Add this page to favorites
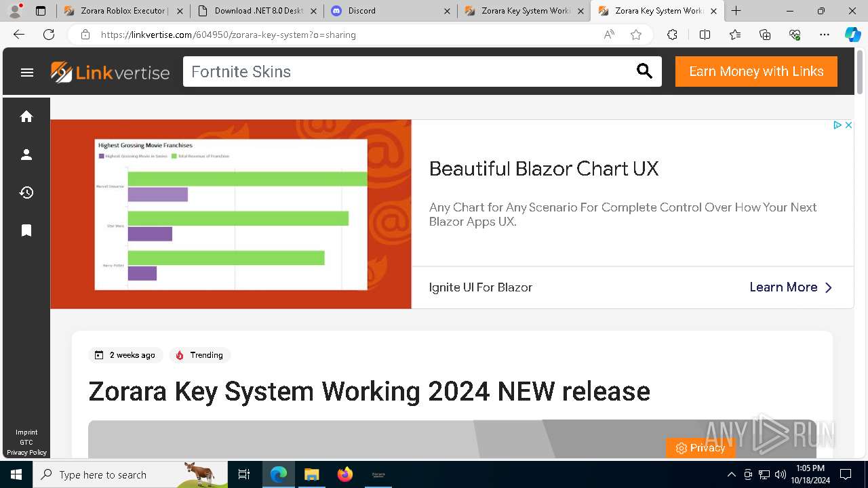This screenshot has height=488, width=868. [636, 35]
